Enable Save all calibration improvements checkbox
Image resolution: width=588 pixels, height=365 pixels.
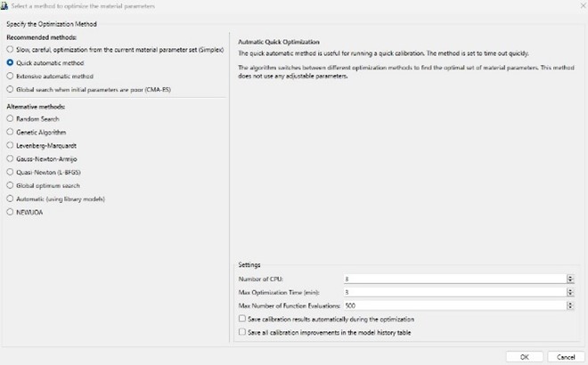(x=243, y=332)
